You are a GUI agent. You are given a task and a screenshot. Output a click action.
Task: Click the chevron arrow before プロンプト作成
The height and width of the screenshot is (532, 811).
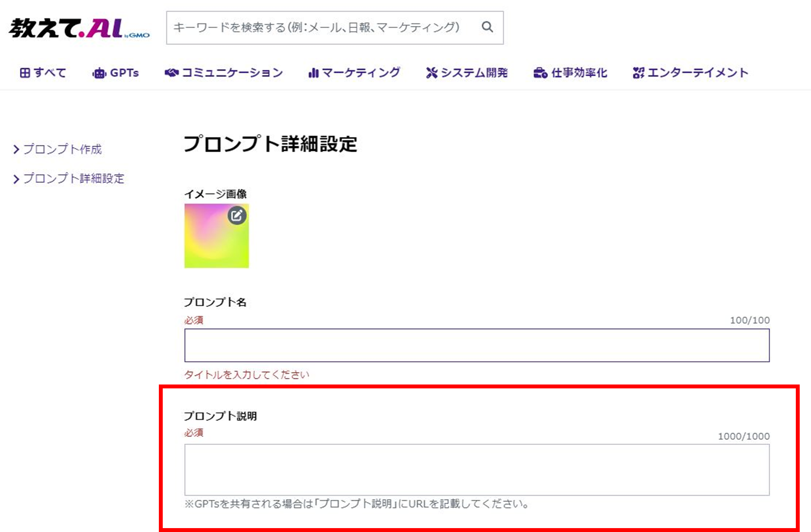(x=16, y=149)
